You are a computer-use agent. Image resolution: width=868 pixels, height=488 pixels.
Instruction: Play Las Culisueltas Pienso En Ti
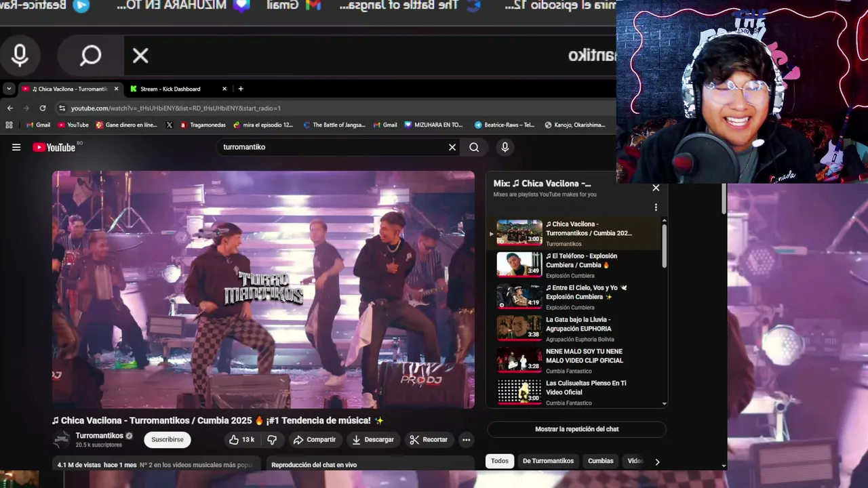click(x=575, y=392)
